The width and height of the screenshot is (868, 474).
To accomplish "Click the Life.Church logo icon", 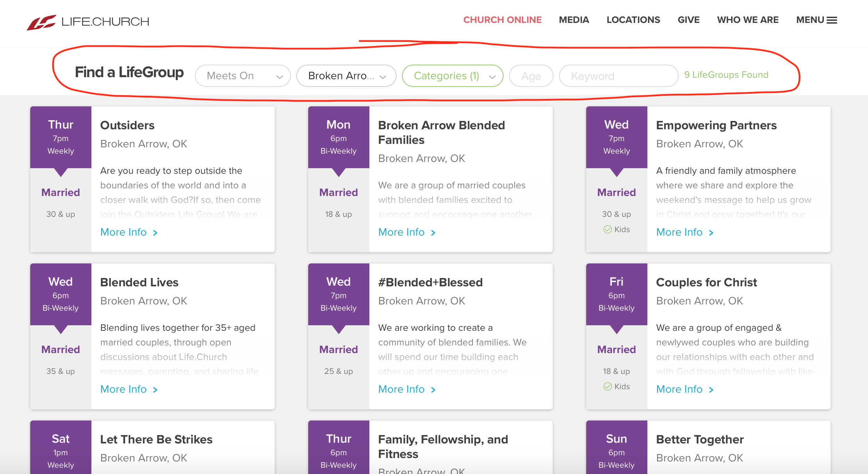I will click(x=41, y=22).
